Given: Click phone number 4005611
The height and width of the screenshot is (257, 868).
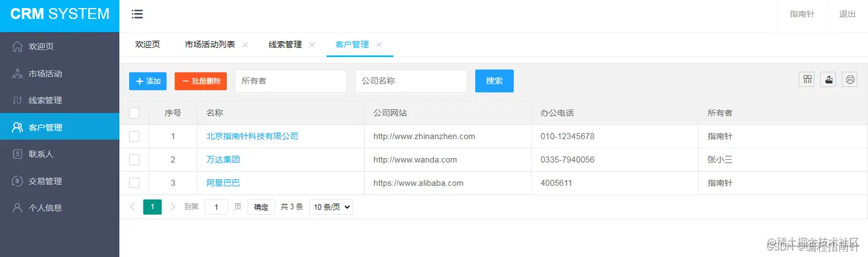Looking at the screenshot, I should click(556, 183).
